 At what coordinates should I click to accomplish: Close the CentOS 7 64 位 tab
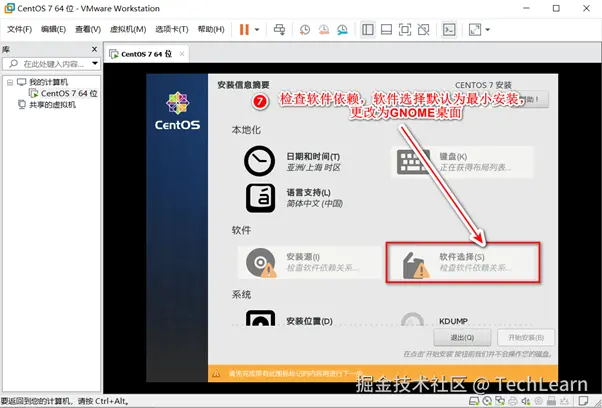point(182,54)
